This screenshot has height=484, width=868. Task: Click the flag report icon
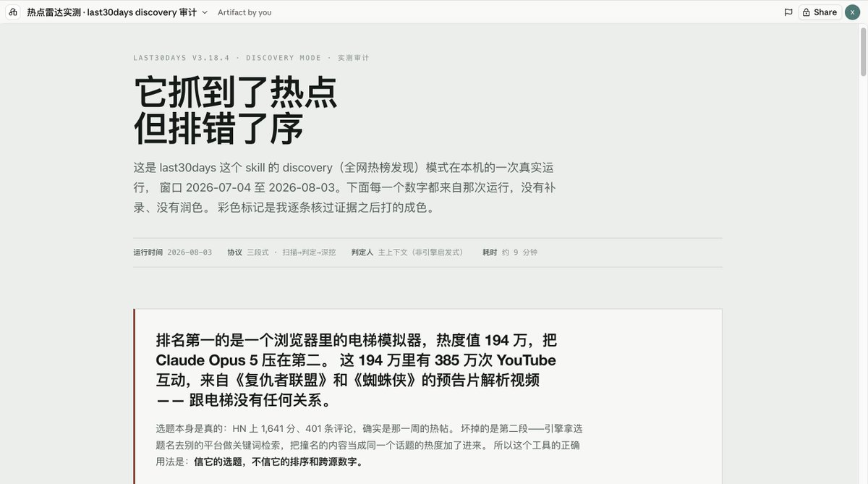coord(788,12)
